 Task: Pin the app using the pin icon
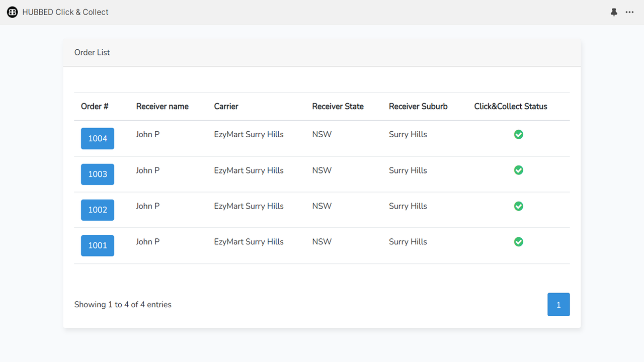(x=614, y=12)
